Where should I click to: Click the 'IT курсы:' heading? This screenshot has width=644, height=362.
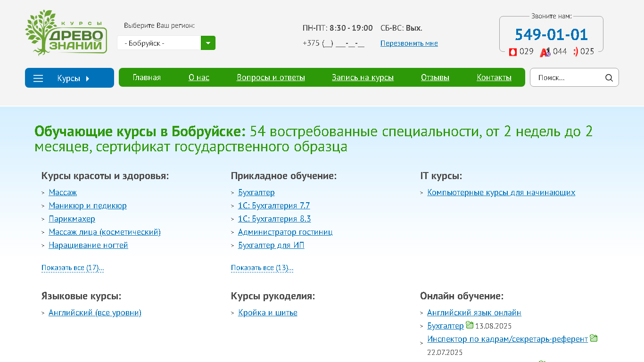[441, 176]
